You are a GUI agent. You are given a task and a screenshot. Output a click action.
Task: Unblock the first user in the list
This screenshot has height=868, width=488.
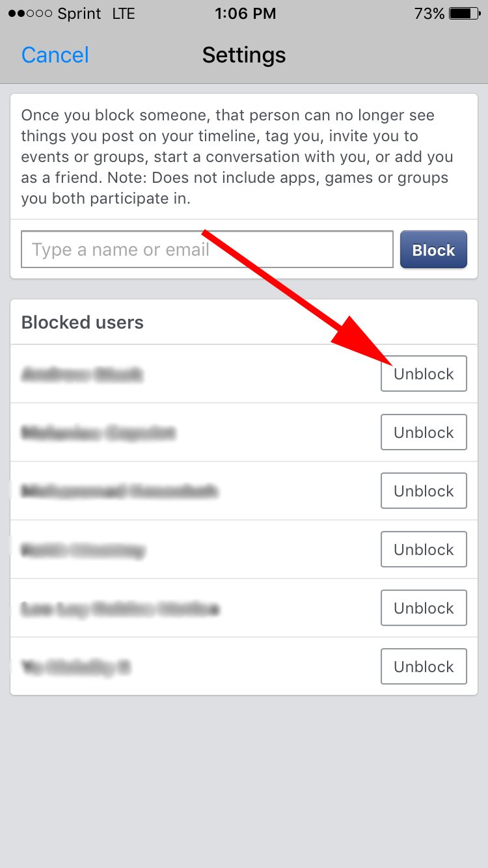(424, 373)
